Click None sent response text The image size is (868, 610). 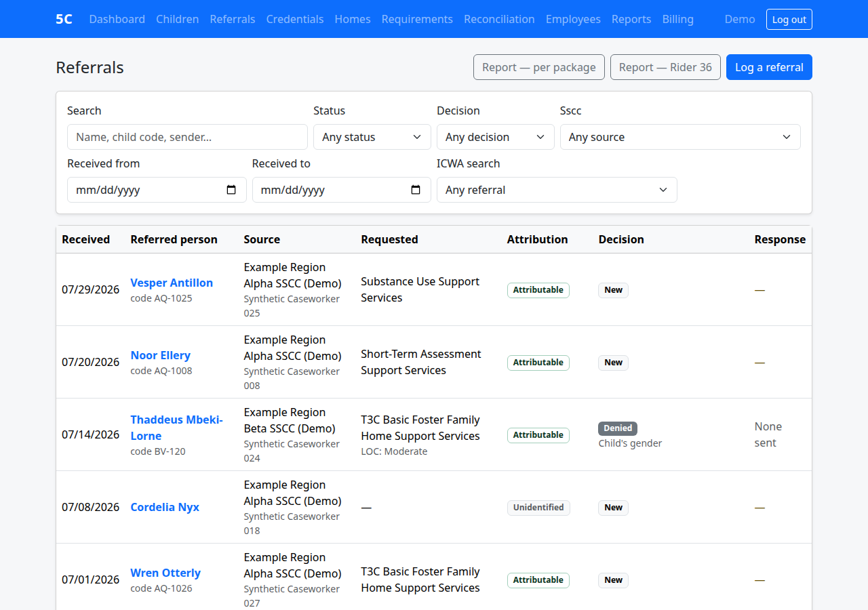tap(768, 434)
